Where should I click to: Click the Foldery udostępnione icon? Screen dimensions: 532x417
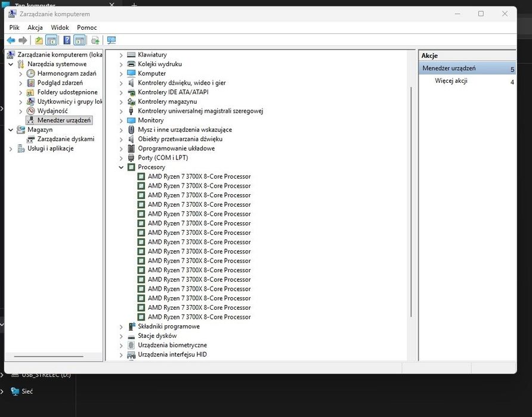tap(31, 92)
